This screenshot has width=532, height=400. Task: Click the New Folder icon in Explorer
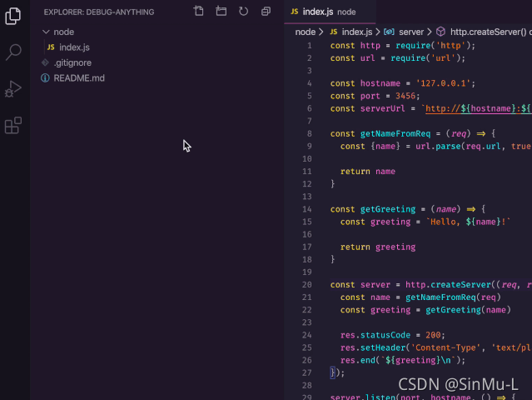click(x=221, y=11)
